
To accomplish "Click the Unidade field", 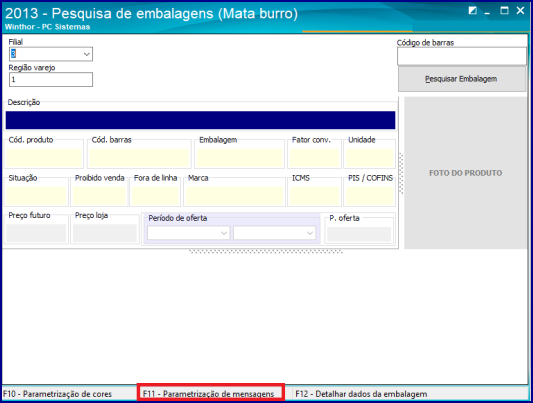I will click(x=369, y=157).
